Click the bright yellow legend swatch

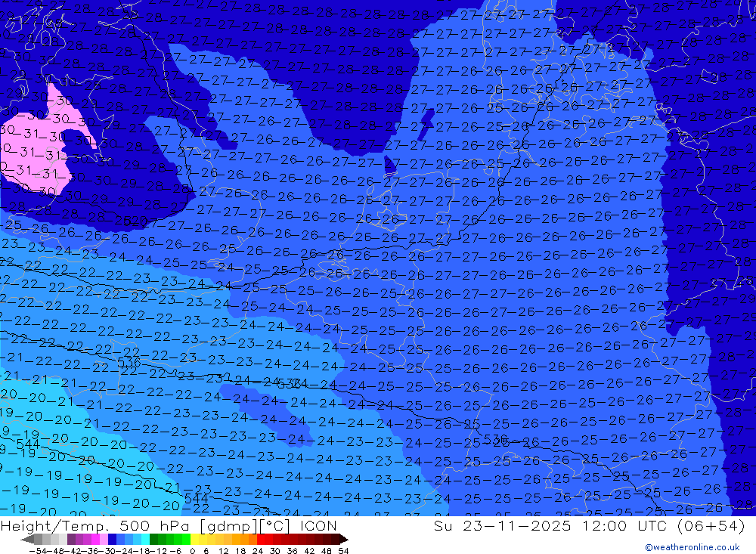click(194, 539)
